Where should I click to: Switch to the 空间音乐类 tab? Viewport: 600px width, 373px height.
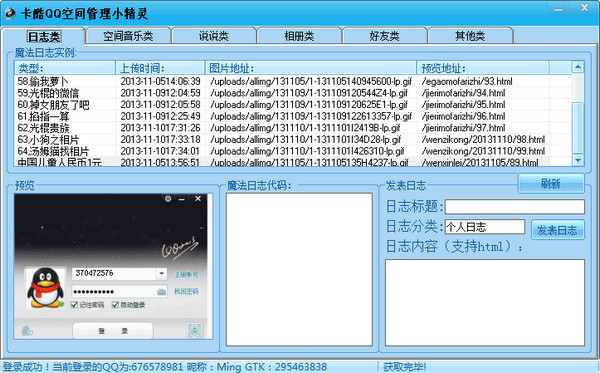128,36
